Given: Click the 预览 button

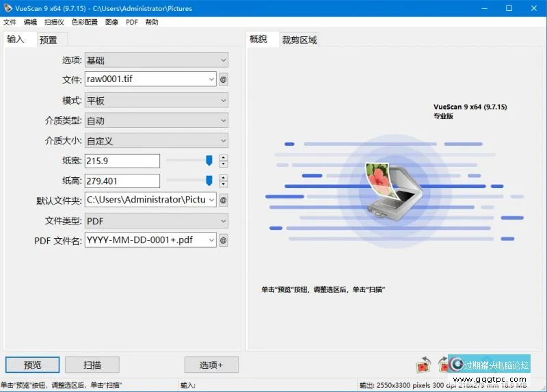Looking at the screenshot, I should [x=32, y=365].
